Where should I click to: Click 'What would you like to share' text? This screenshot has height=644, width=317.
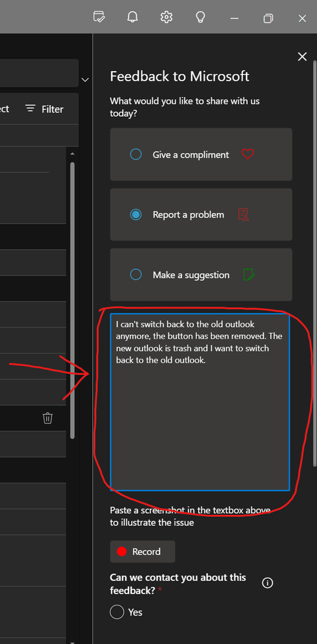185,106
